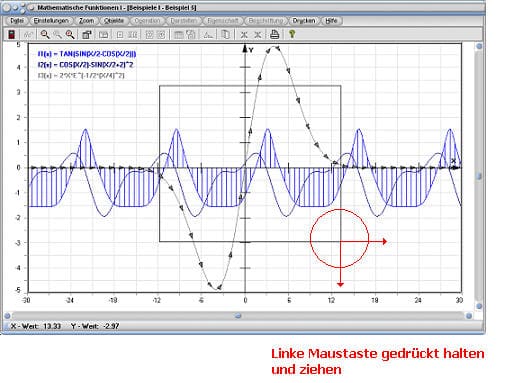Click the window title Mathematische Funktionen I

coord(80,7)
